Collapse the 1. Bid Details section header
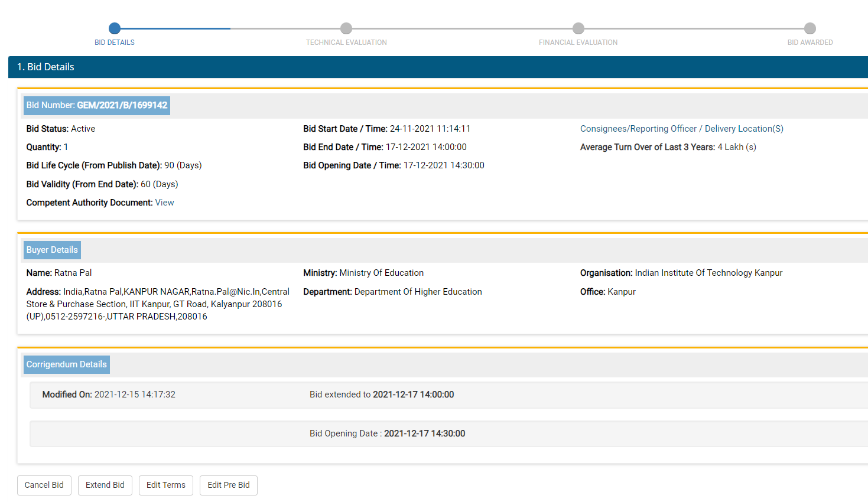The width and height of the screenshot is (868, 502). 437,67
